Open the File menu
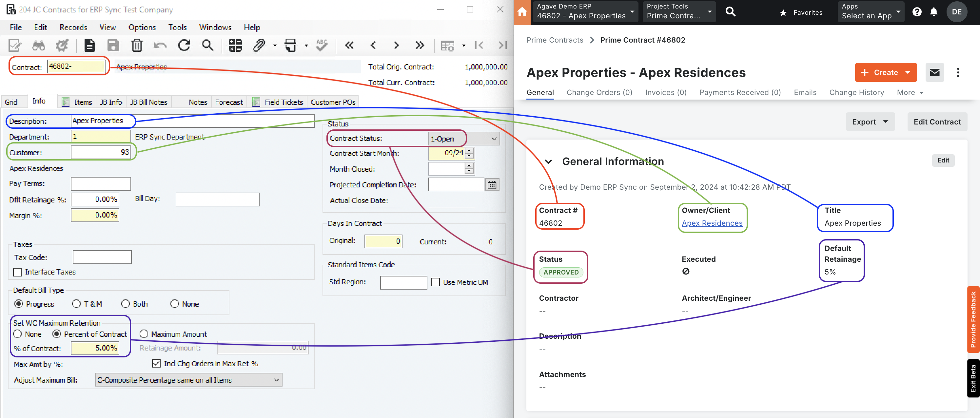The height and width of the screenshot is (418, 980). pyautogui.click(x=16, y=28)
